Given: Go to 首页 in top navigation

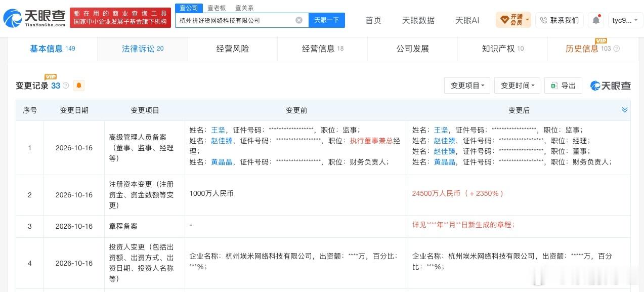Looking at the screenshot, I should tap(373, 20).
